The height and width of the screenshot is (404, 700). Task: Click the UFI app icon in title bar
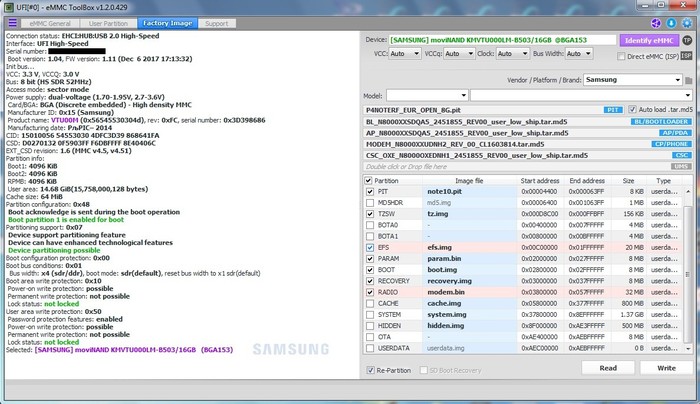coord(8,7)
